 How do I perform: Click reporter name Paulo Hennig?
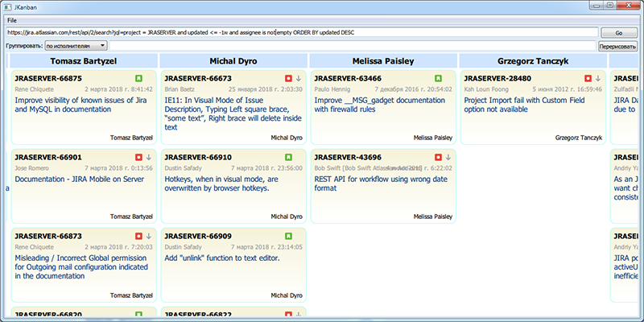tap(332, 89)
